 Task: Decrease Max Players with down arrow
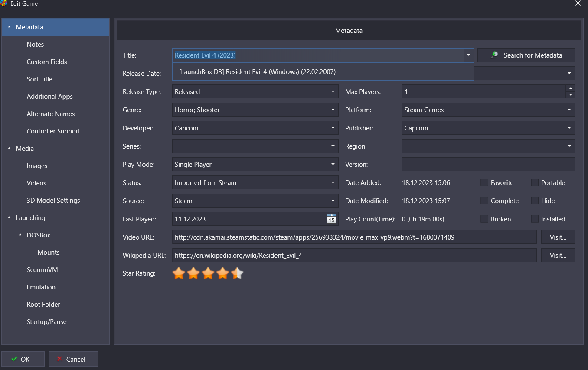tap(570, 95)
